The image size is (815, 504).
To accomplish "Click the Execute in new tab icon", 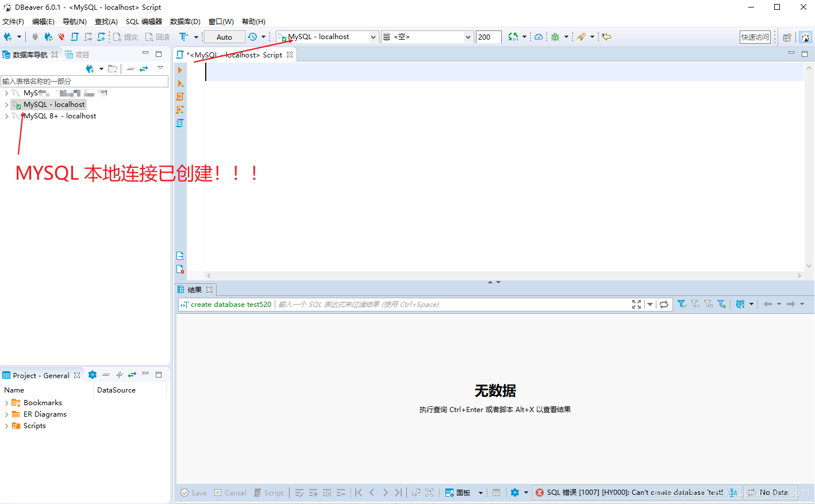I will 180,83.
